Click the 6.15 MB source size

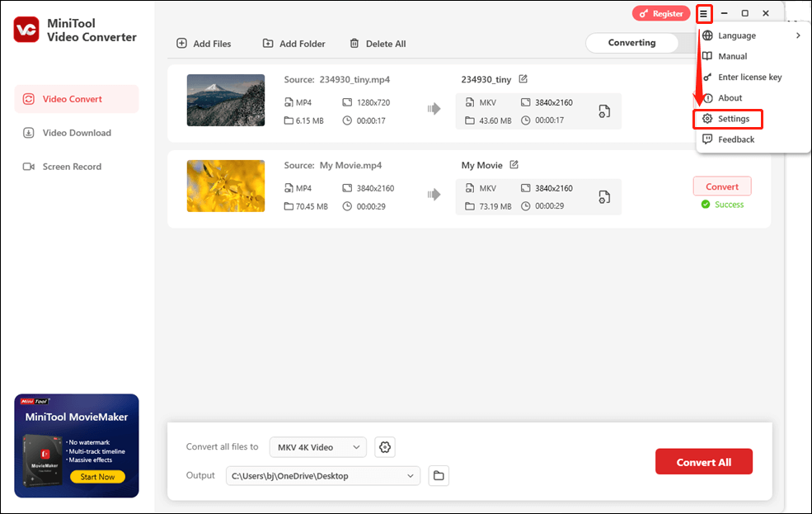coord(310,120)
